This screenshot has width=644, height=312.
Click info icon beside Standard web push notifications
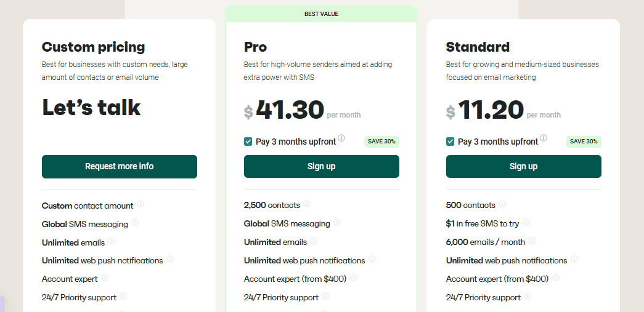tap(574, 259)
